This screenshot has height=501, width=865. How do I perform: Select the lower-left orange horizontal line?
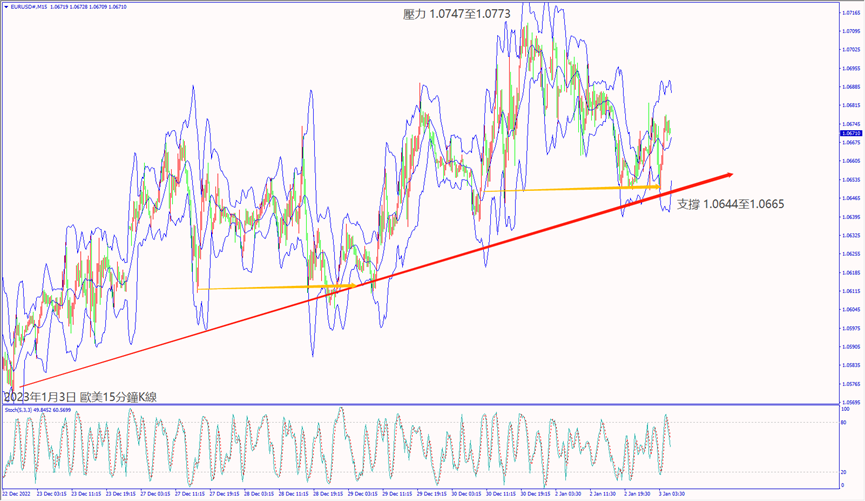coord(275,288)
